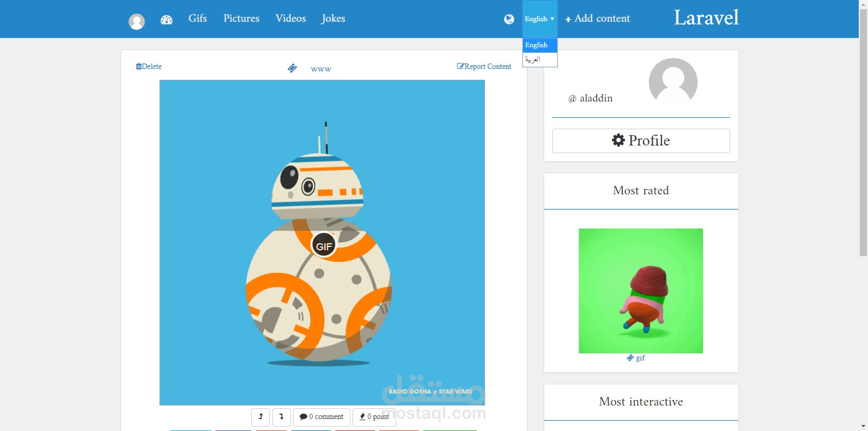The image size is (868, 431).
Task: Delete this post
Action: (x=149, y=66)
